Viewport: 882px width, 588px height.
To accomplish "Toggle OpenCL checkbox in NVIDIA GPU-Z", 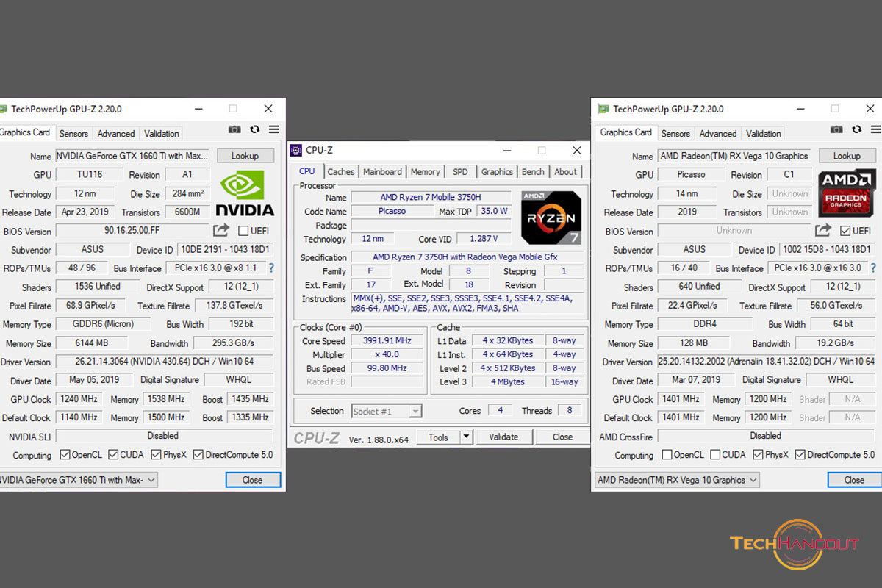I will tap(65, 455).
